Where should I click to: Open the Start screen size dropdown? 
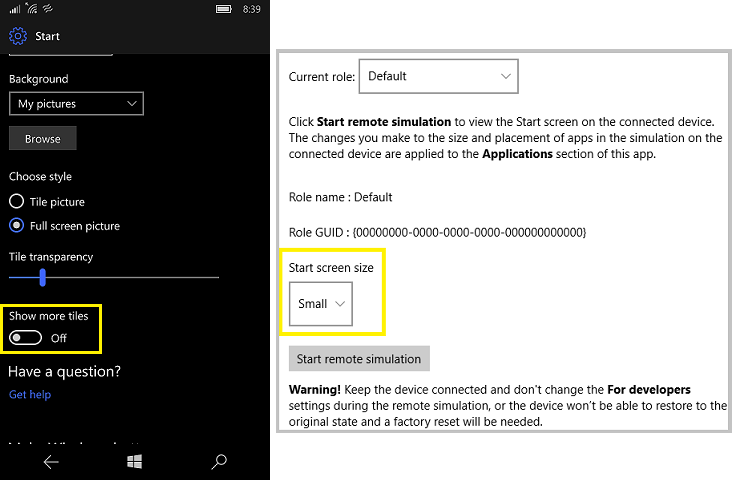tap(321, 303)
